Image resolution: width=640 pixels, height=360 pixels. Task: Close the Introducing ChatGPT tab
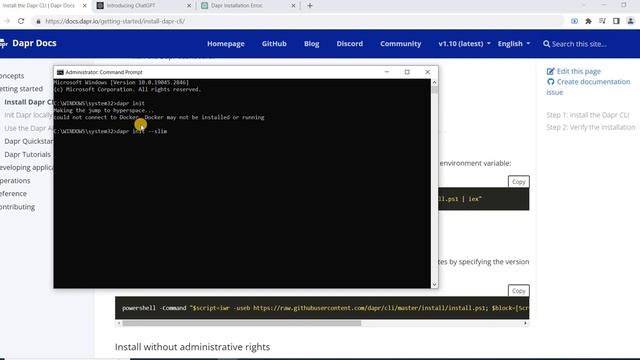point(189,6)
